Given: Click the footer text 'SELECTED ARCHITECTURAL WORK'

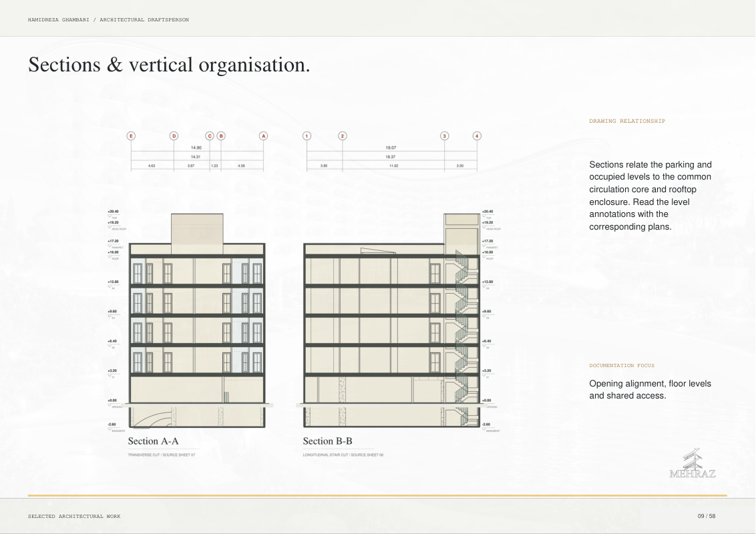Looking at the screenshot, I should pos(74,516).
